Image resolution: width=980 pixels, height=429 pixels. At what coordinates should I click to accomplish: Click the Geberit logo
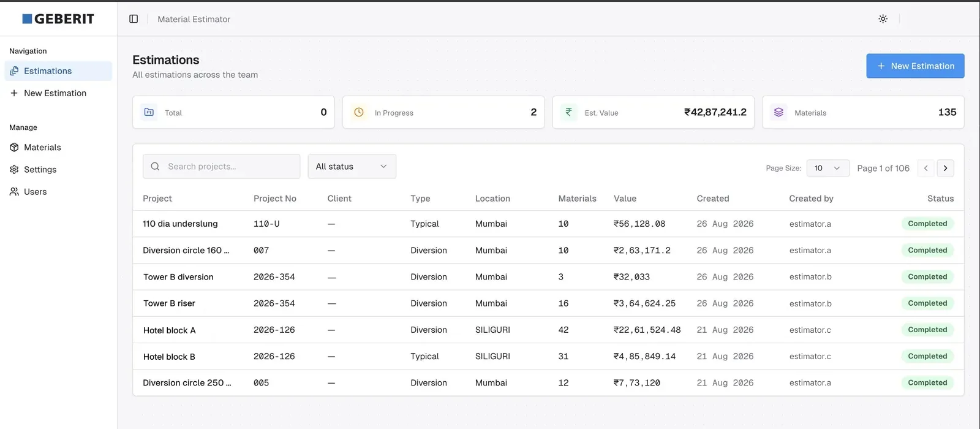tap(58, 19)
